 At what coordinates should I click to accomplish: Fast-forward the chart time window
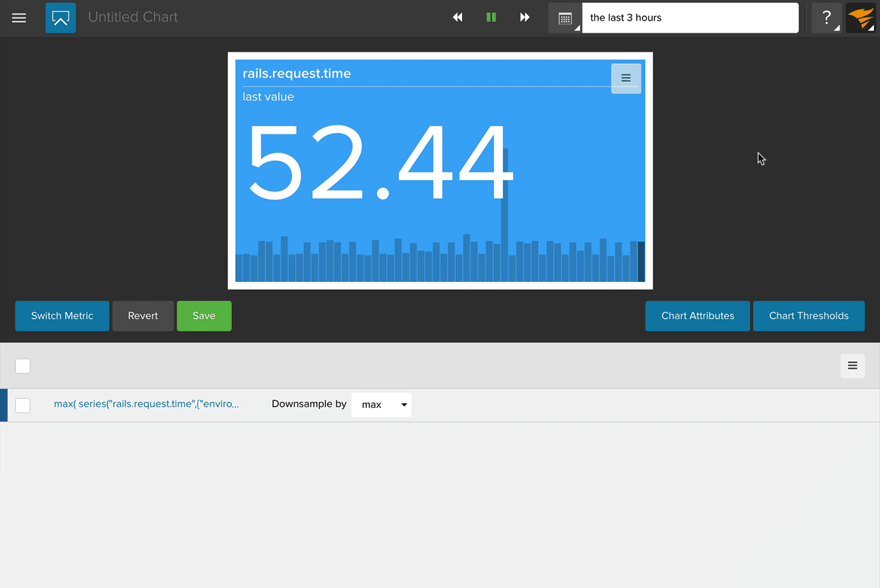(525, 17)
